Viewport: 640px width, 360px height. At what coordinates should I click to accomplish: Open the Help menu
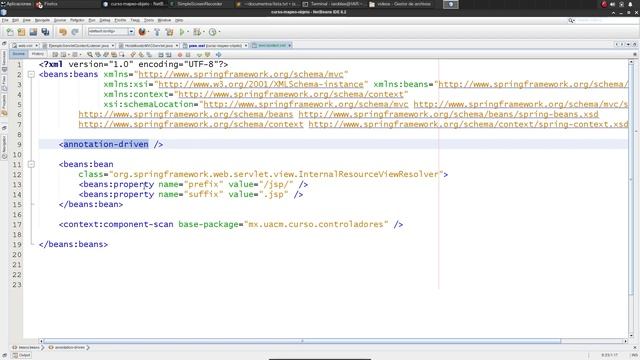coord(179,20)
